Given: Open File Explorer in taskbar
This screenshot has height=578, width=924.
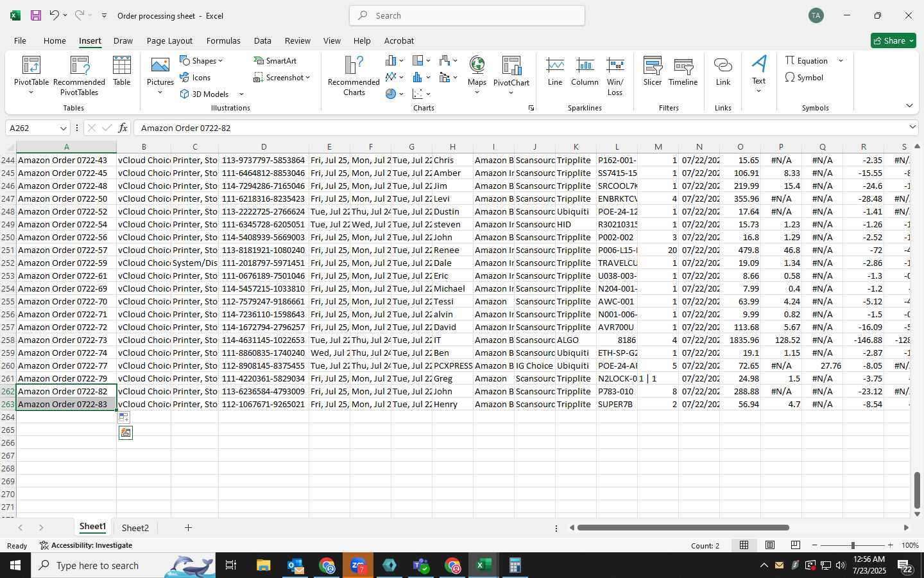Looking at the screenshot, I should pos(264,566).
